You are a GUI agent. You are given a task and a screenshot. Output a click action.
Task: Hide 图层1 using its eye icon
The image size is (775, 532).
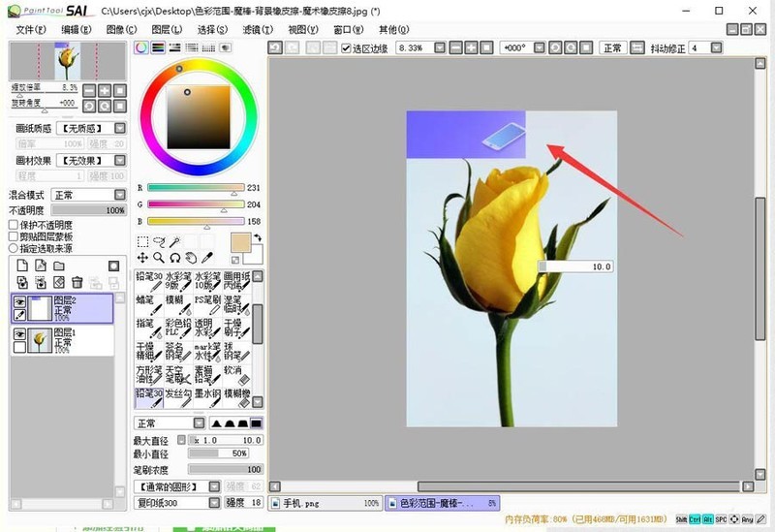tap(19, 333)
